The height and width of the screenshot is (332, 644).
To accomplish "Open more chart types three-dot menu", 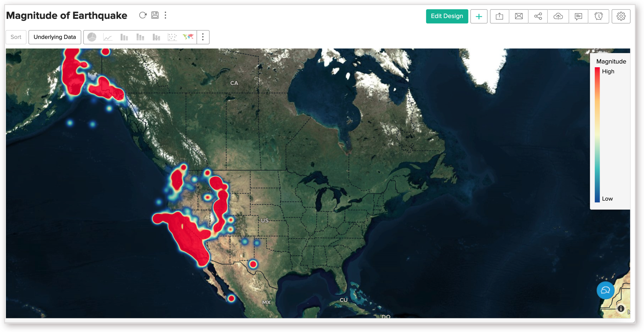I will [203, 37].
